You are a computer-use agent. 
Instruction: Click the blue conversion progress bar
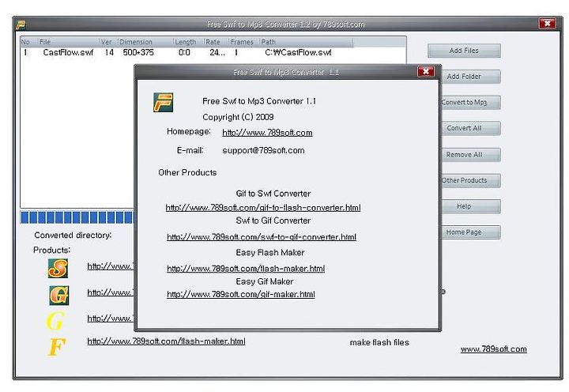[77, 217]
